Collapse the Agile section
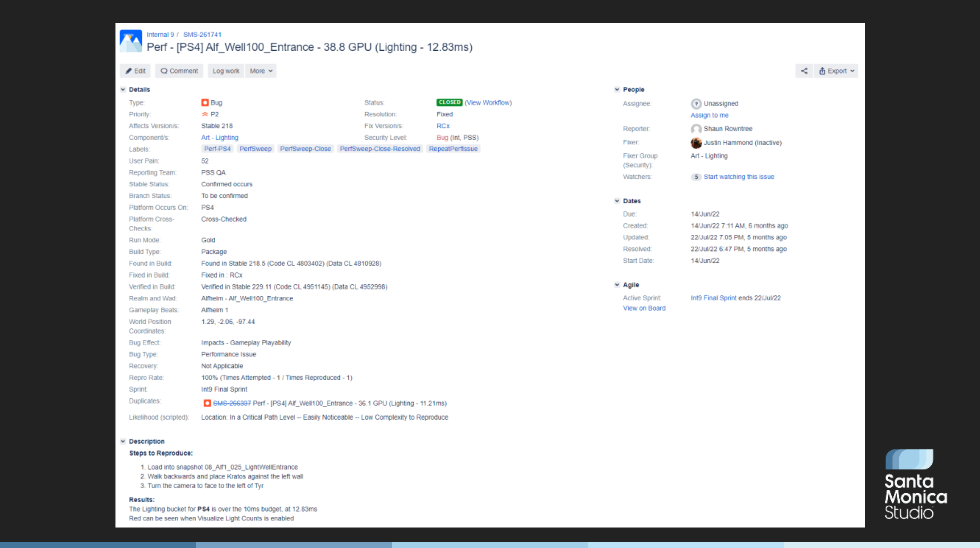The image size is (980, 548). coord(617,285)
